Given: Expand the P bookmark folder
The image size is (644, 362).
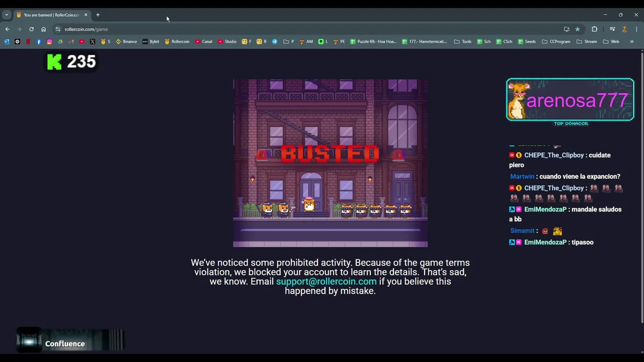Looking at the screenshot, I should [289, 42].
